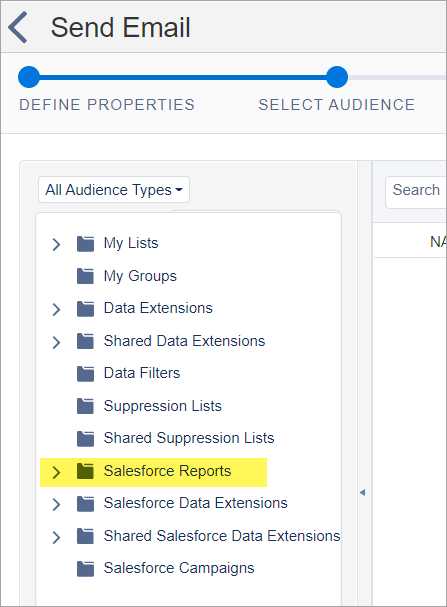The height and width of the screenshot is (607, 447).
Task: Click the Define Properties step circle
Action: point(29,77)
